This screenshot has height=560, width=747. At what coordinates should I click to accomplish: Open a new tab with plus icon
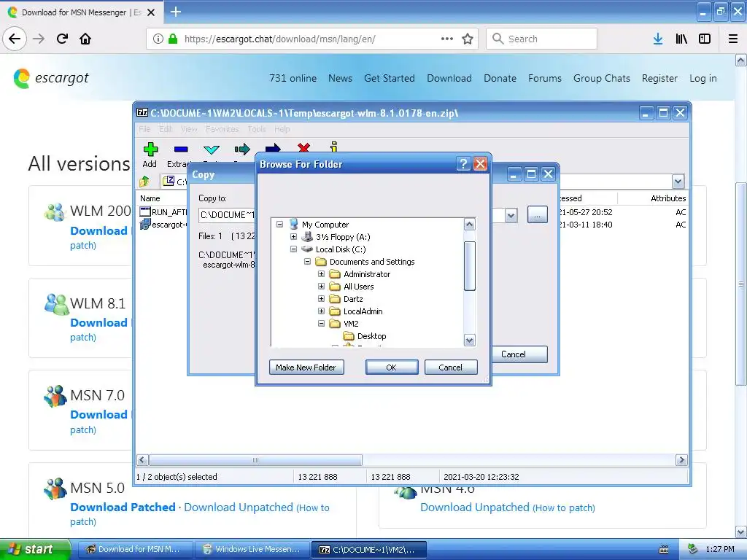pos(176,12)
